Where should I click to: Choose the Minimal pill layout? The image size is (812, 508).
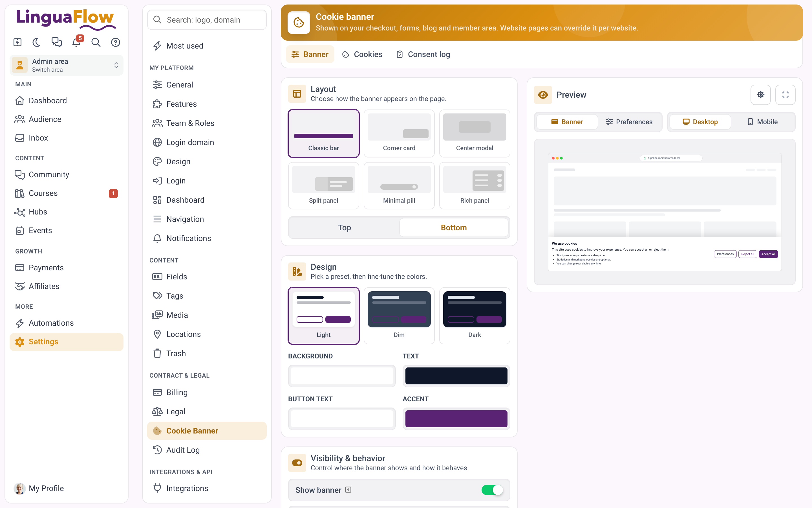pyautogui.click(x=399, y=186)
